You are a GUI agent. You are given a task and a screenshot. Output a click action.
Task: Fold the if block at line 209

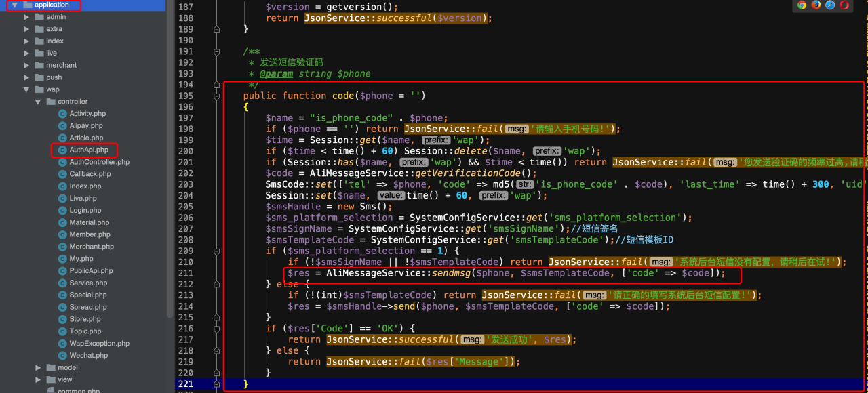(216, 251)
